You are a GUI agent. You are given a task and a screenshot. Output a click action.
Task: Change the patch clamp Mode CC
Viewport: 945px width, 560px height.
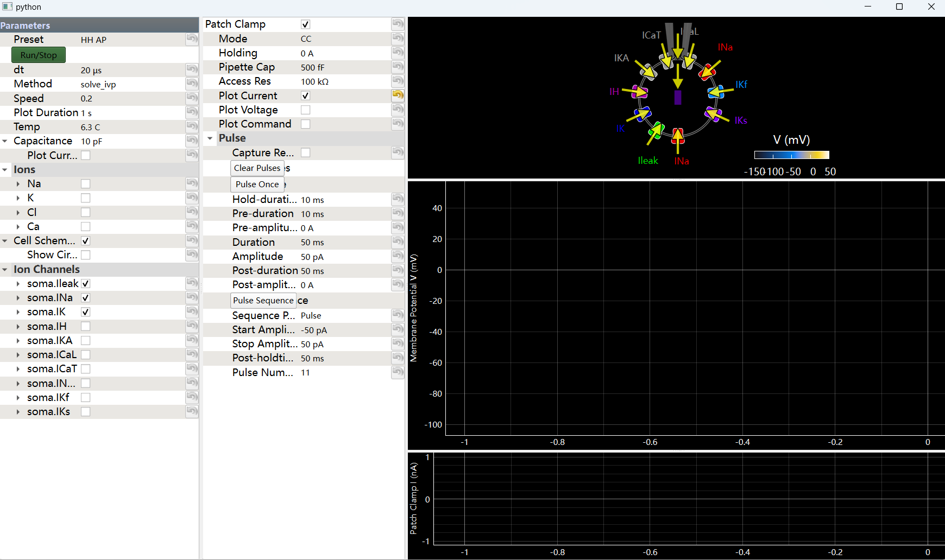(306, 39)
